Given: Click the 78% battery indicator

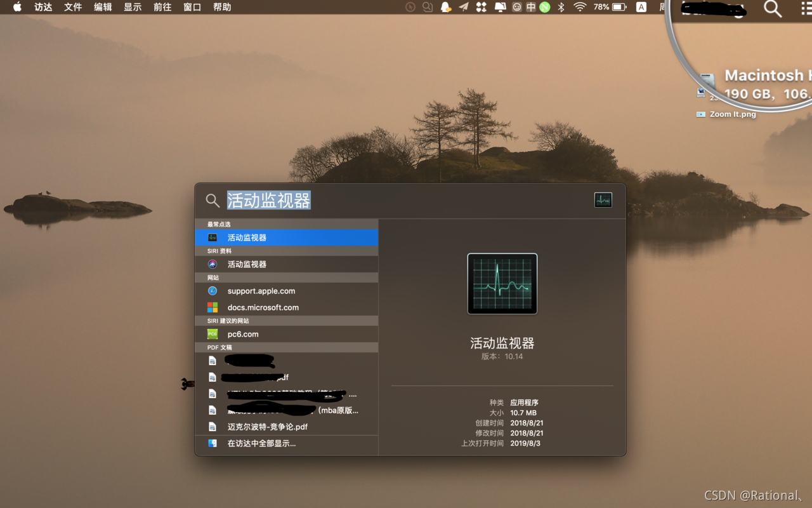Looking at the screenshot, I should [x=610, y=7].
